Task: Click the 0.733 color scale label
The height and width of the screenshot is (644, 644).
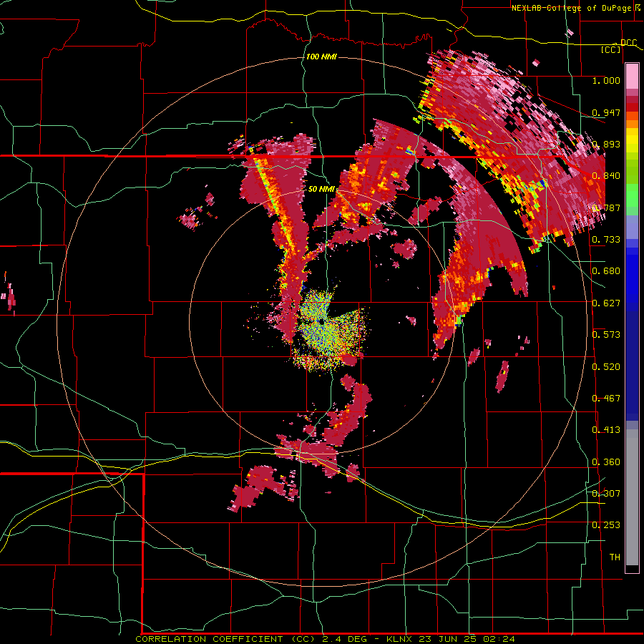Action: 606,240
